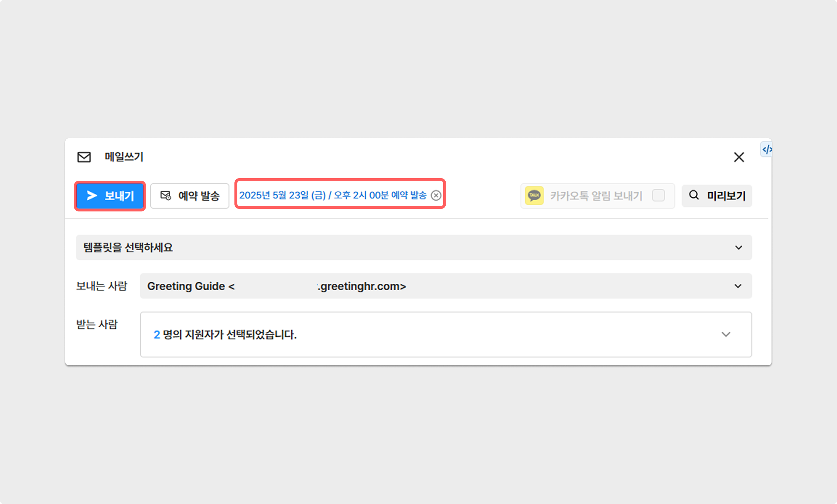Click the magnifier icon on 미리보기
This screenshot has height=504, width=837.
(x=694, y=195)
